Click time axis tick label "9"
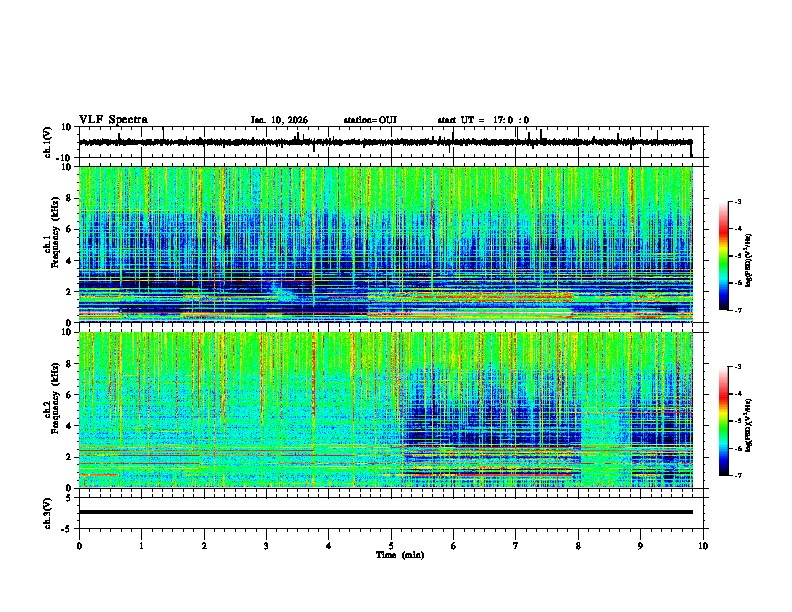Viewport: 792px width, 612px height. [640, 546]
